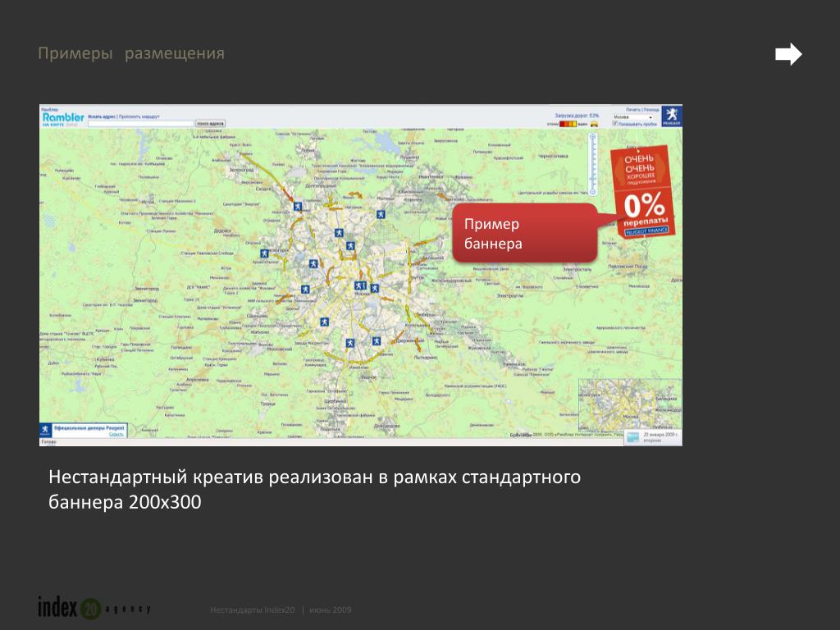Click 'Официальные дилеры Peugeot' link

(x=89, y=428)
